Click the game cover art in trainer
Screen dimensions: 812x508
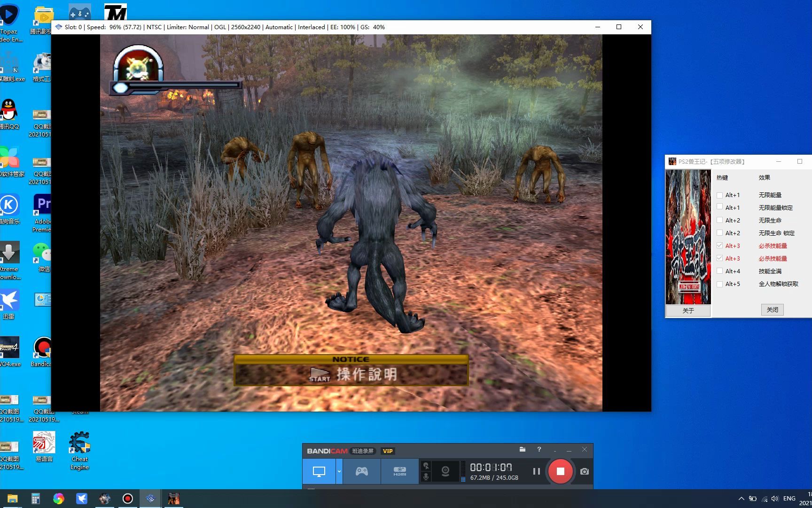[688, 237]
